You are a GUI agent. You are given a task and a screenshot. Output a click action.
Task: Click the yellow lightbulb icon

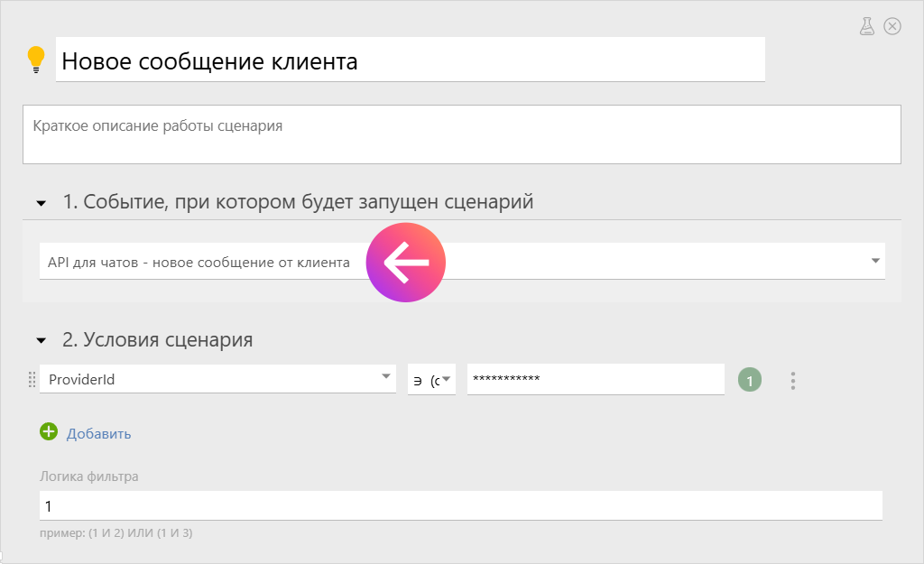pos(36,60)
